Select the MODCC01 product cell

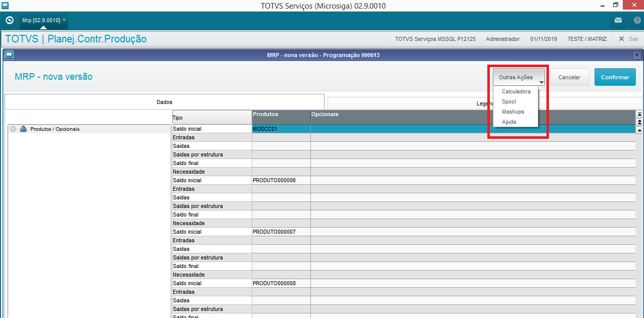(x=281, y=129)
